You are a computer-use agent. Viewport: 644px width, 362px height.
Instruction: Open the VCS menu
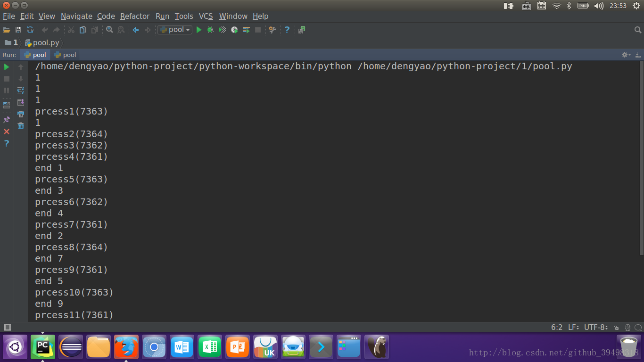coord(206,16)
